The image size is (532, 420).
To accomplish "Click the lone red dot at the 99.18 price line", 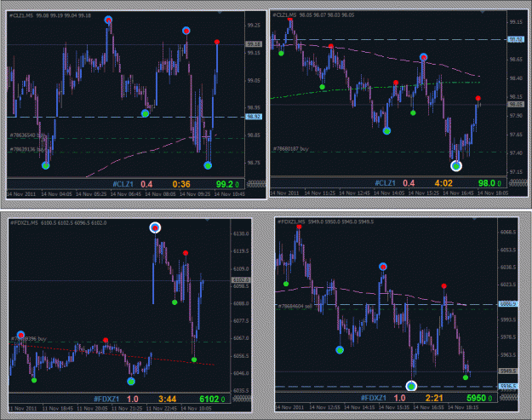I will point(217,42).
